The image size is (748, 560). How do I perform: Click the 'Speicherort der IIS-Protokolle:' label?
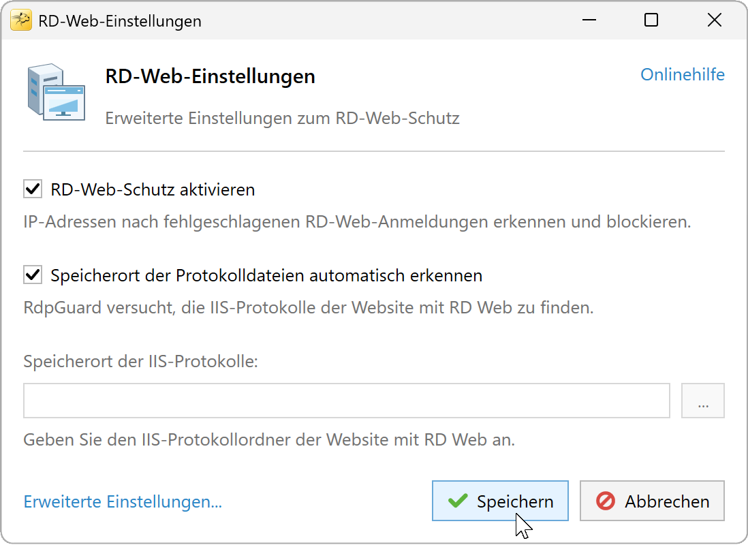tap(141, 361)
